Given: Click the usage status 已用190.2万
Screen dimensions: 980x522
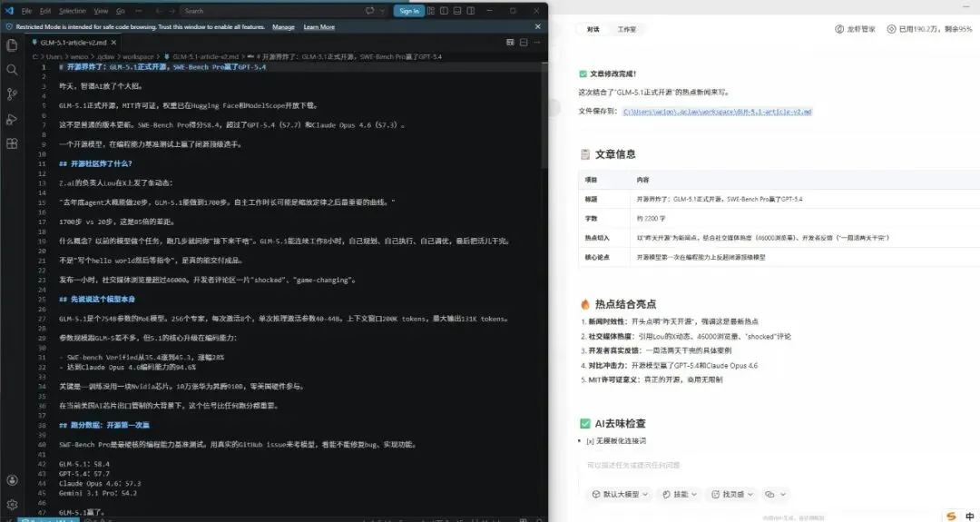Looking at the screenshot, I should click(929, 29).
